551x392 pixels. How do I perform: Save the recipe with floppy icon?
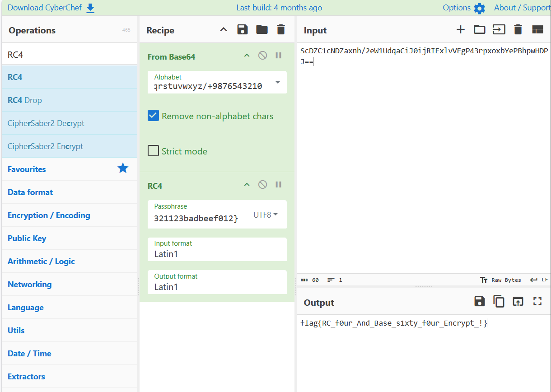(x=243, y=30)
